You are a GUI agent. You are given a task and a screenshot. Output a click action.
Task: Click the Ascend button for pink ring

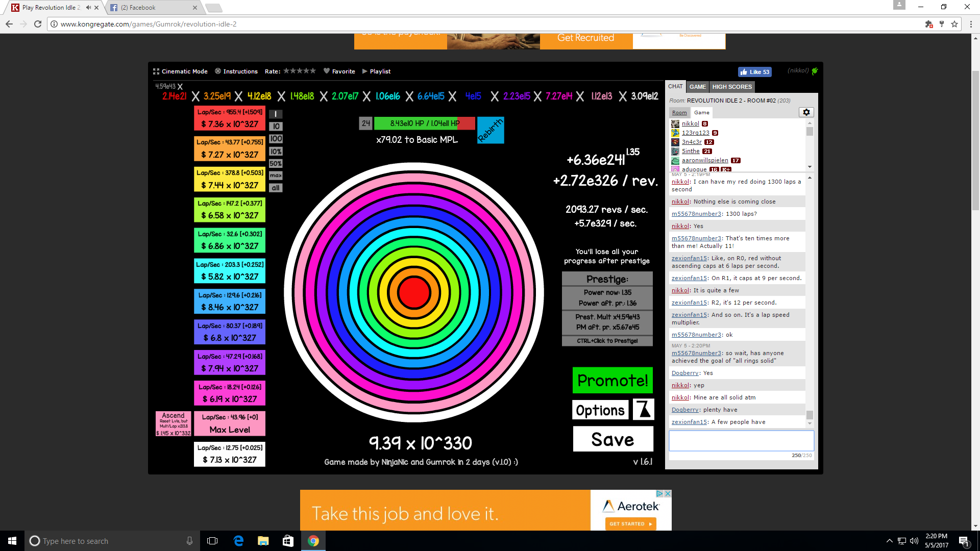pyautogui.click(x=174, y=424)
